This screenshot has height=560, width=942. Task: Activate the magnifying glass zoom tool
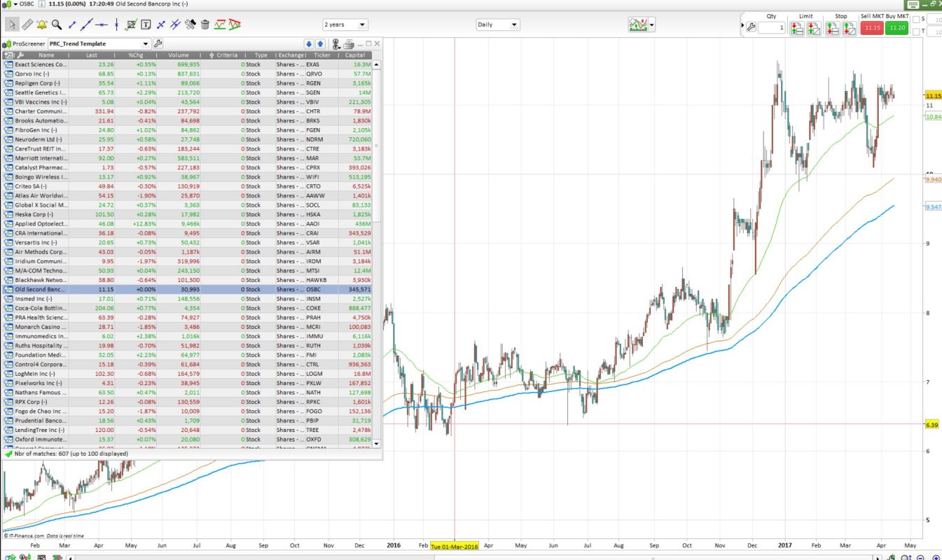[x=57, y=24]
